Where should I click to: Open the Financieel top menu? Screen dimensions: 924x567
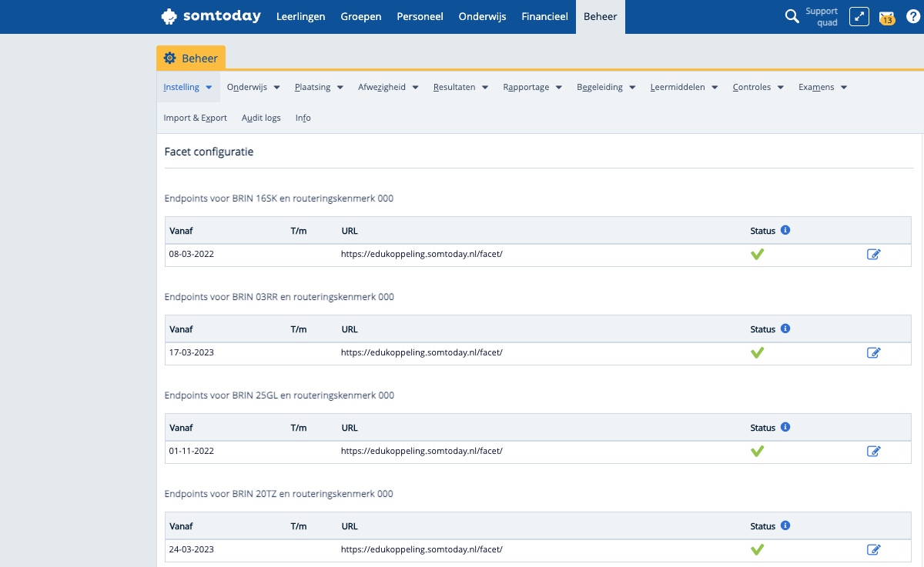coord(544,16)
